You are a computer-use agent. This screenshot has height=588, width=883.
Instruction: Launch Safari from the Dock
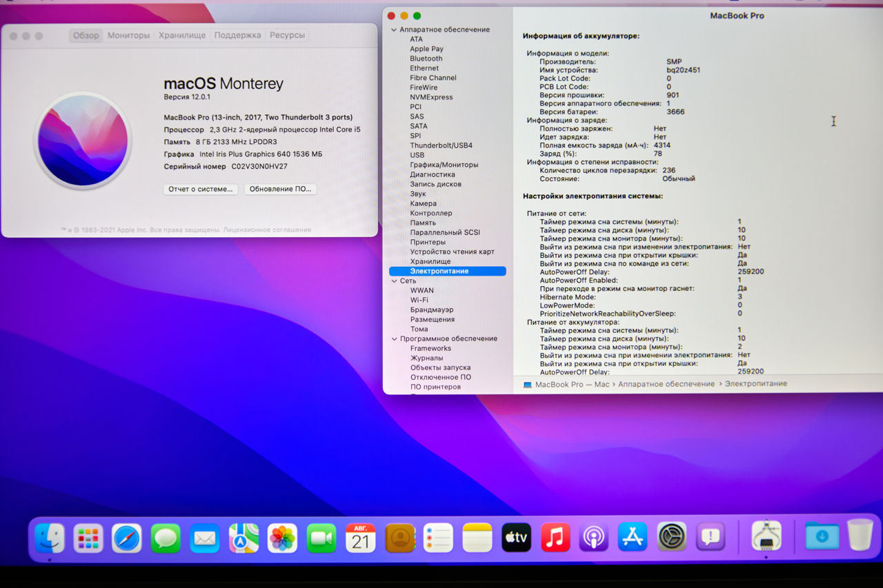tap(127, 538)
